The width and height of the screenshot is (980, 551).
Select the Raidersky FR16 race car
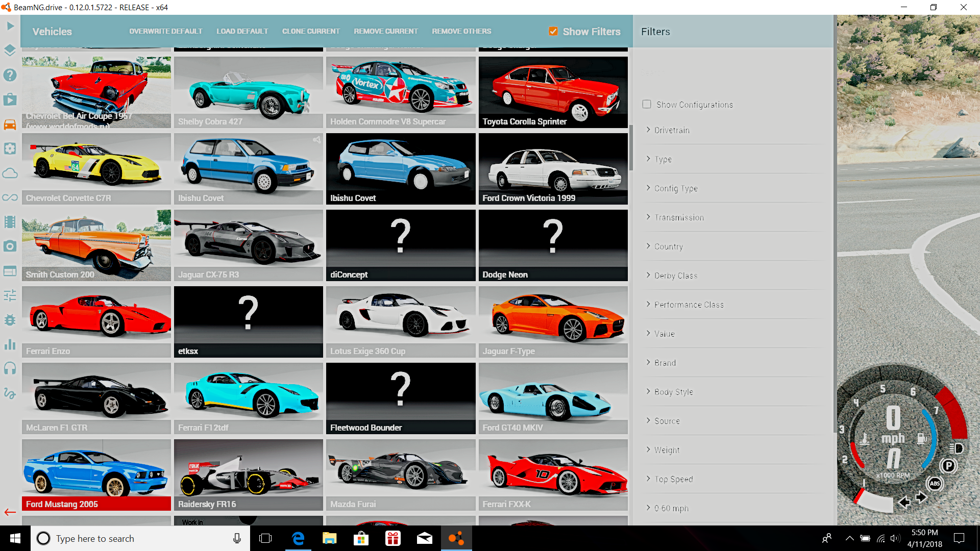click(x=249, y=475)
